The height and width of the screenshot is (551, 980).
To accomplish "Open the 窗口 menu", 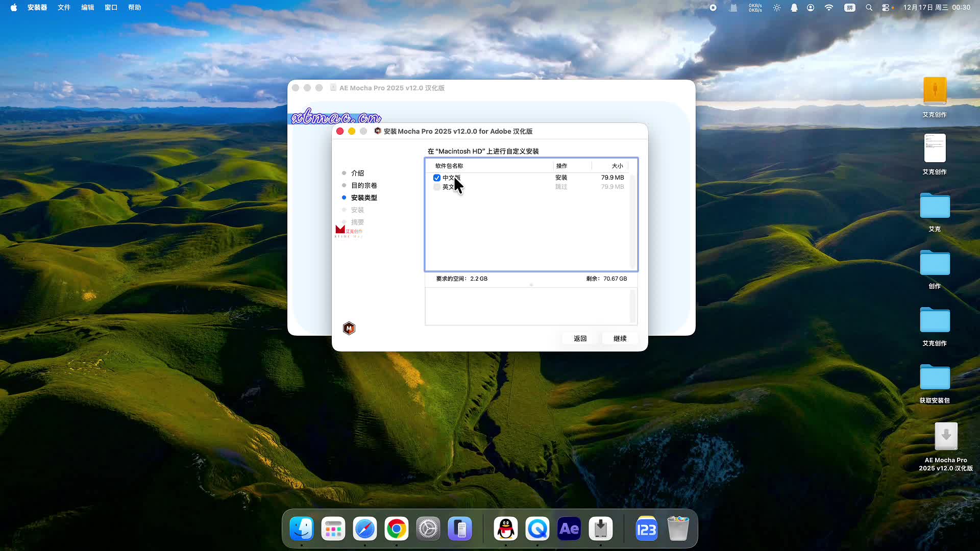I will (x=111, y=8).
